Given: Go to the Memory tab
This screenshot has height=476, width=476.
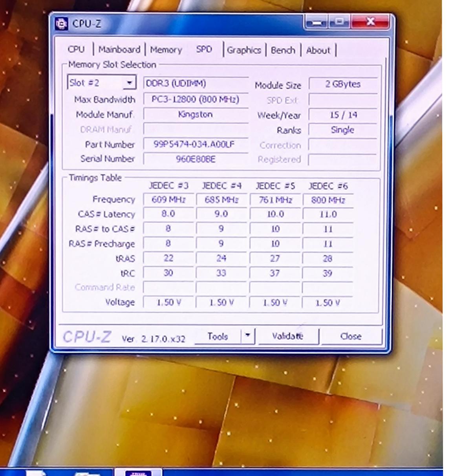Looking at the screenshot, I should pyautogui.click(x=166, y=50).
